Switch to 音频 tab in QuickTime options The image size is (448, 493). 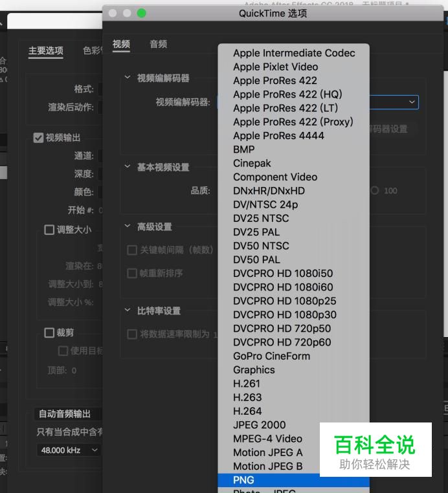(158, 44)
